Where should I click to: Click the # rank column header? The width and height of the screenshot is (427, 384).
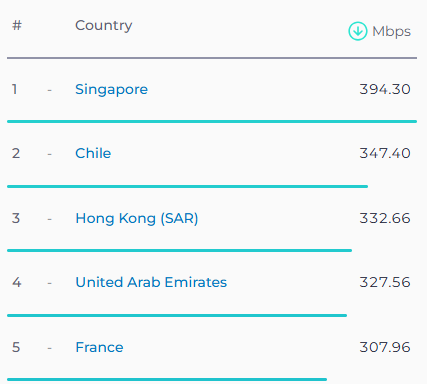tap(17, 25)
